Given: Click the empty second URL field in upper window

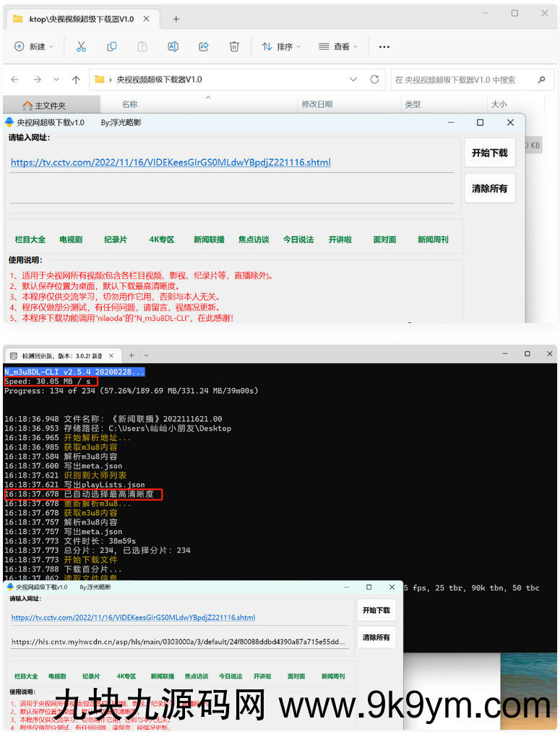Looking at the screenshot, I should (x=231, y=191).
